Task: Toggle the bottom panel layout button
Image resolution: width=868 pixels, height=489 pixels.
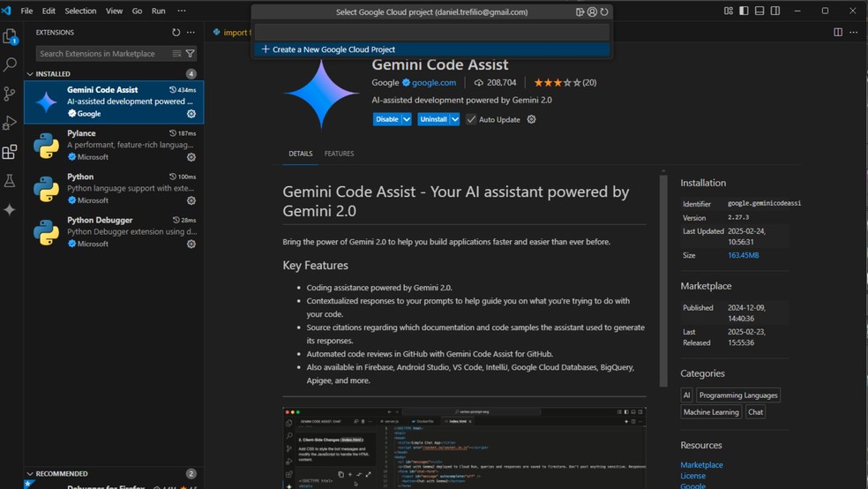Action: tap(759, 11)
